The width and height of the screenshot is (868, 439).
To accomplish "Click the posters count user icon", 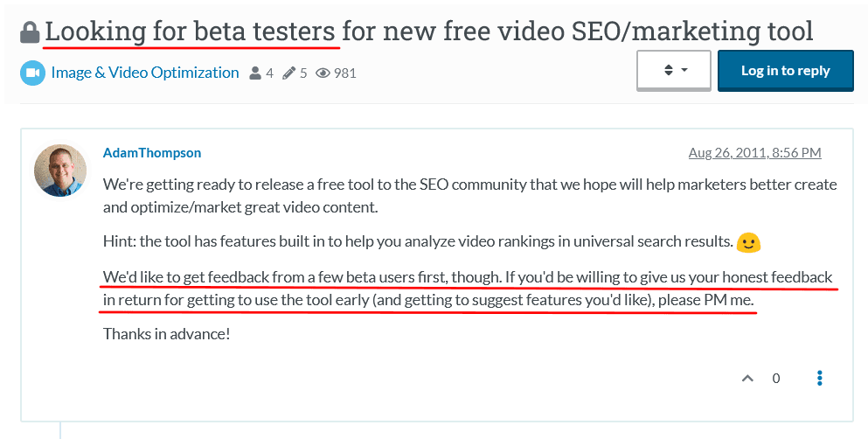I will [x=255, y=73].
